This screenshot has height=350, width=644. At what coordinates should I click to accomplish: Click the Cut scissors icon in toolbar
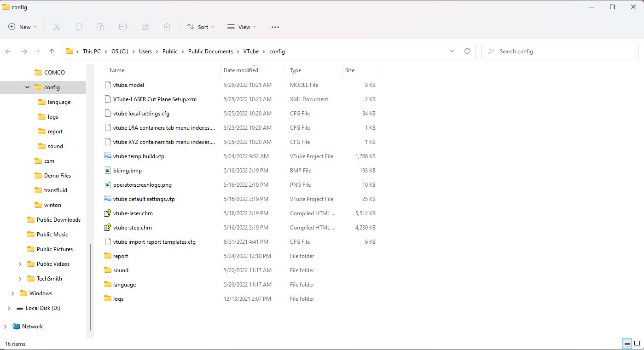click(x=57, y=27)
